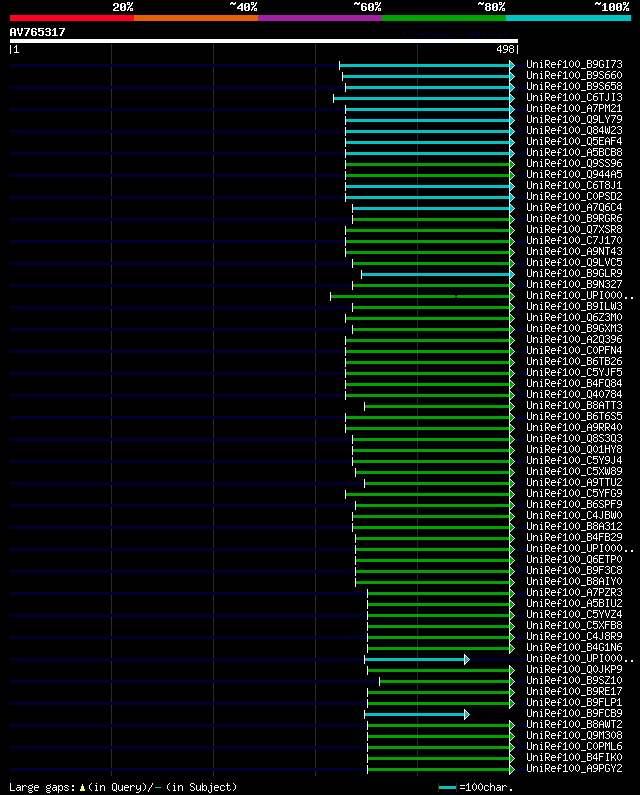Viewport: 640px width, 795px height.
Task: Click the cyan ~100% legend bar
Action: (568, 18)
